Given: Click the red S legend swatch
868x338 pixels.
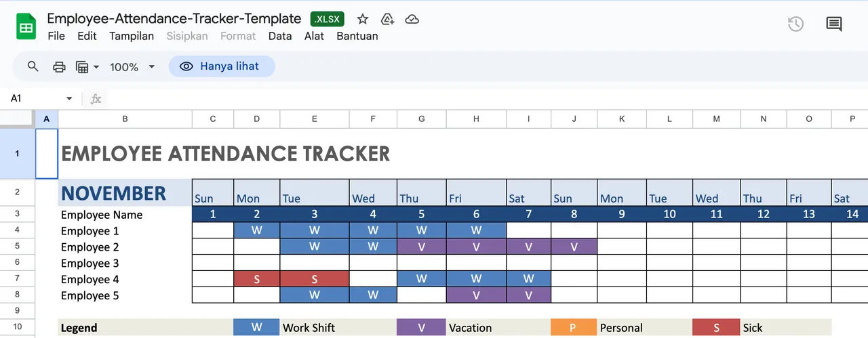Looking at the screenshot, I should pyautogui.click(x=716, y=328).
